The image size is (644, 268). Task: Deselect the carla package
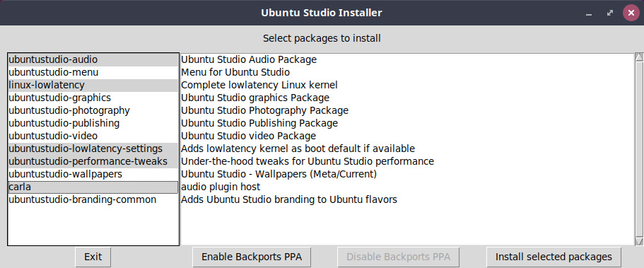point(93,187)
